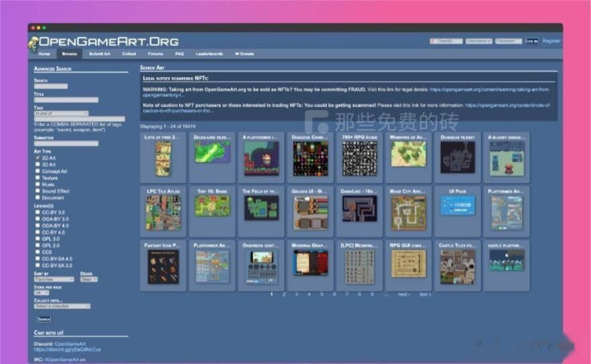
Task: Check the Concept Art checkbox
Action: pyautogui.click(x=37, y=171)
